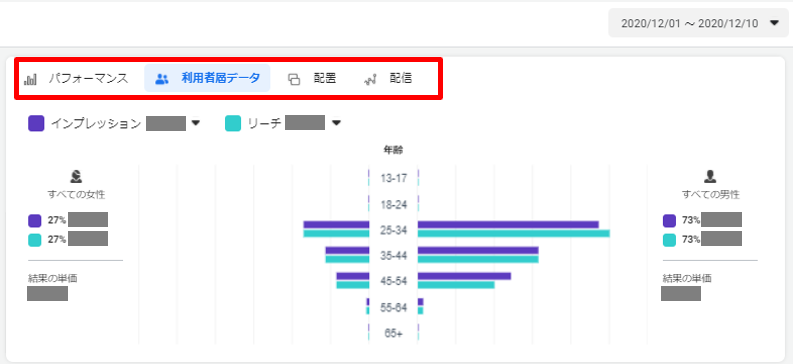The width and height of the screenshot is (793, 364).
Task: Expand the リーチ metric dropdown arrow
Action: [336, 123]
